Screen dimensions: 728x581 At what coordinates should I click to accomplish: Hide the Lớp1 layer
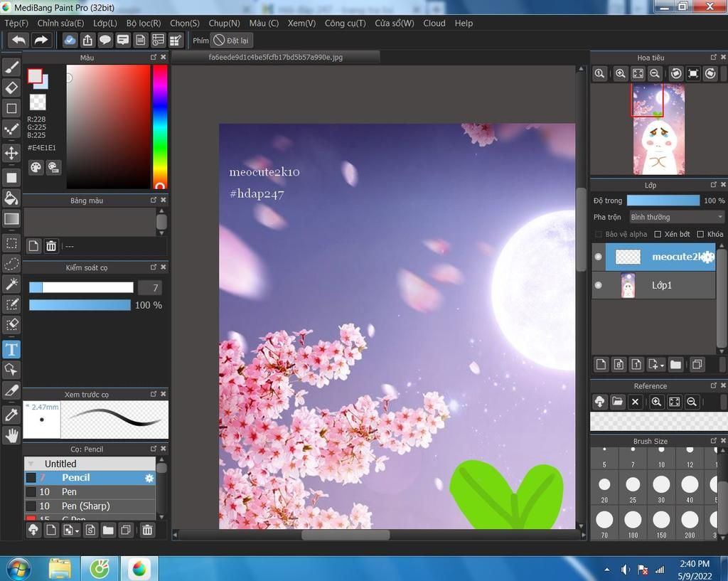(x=598, y=285)
